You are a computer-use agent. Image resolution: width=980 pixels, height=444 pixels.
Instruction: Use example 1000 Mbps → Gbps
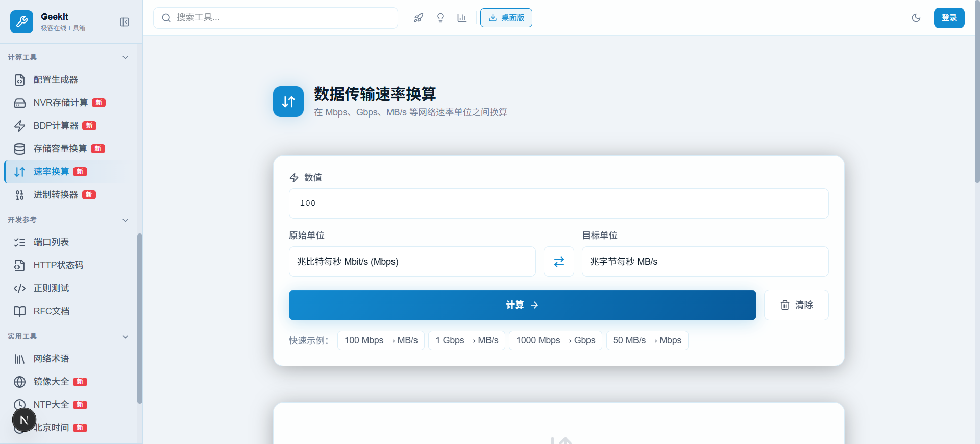pyautogui.click(x=555, y=340)
